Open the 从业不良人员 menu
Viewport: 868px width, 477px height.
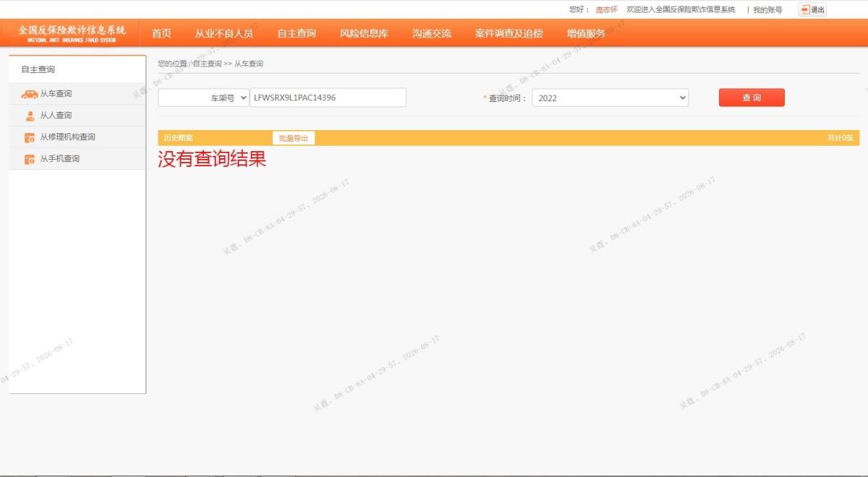pos(224,33)
